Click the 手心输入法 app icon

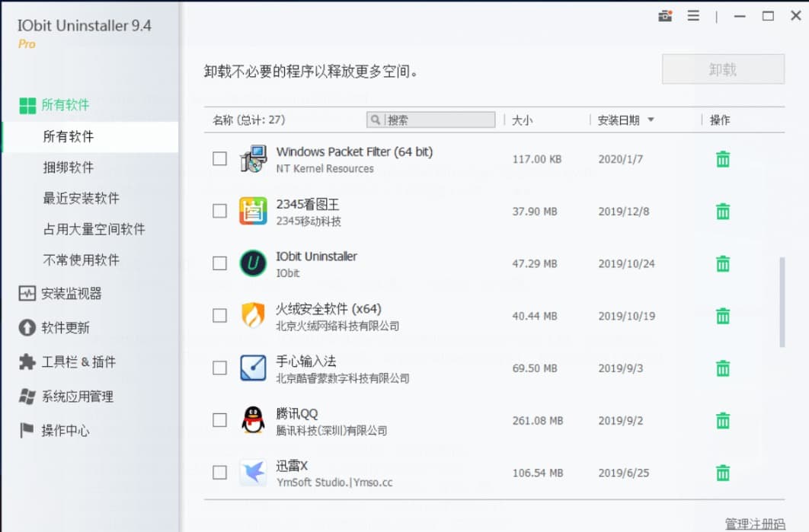click(x=254, y=368)
